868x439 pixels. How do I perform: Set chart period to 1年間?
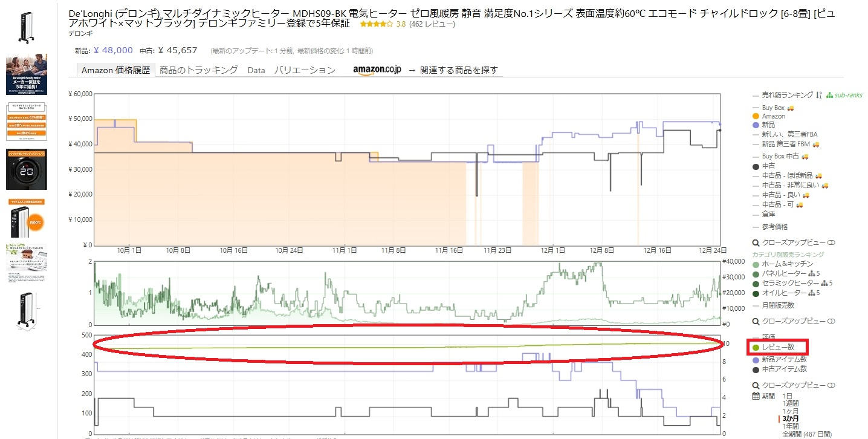pyautogui.click(x=791, y=426)
